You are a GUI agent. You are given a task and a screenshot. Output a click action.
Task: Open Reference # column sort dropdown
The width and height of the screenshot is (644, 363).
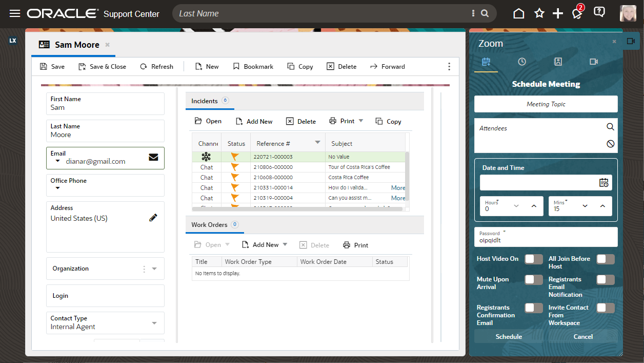(x=318, y=142)
